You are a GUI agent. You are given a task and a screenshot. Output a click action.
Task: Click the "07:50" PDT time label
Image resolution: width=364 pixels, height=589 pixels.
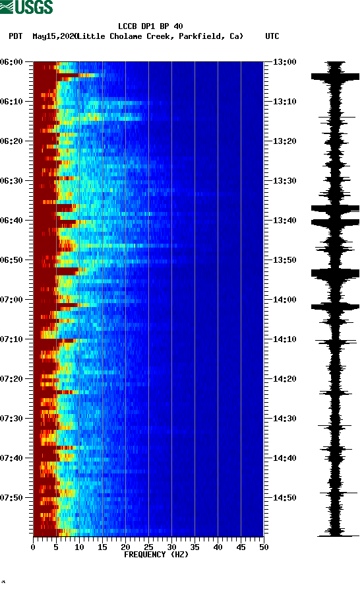click(x=11, y=498)
